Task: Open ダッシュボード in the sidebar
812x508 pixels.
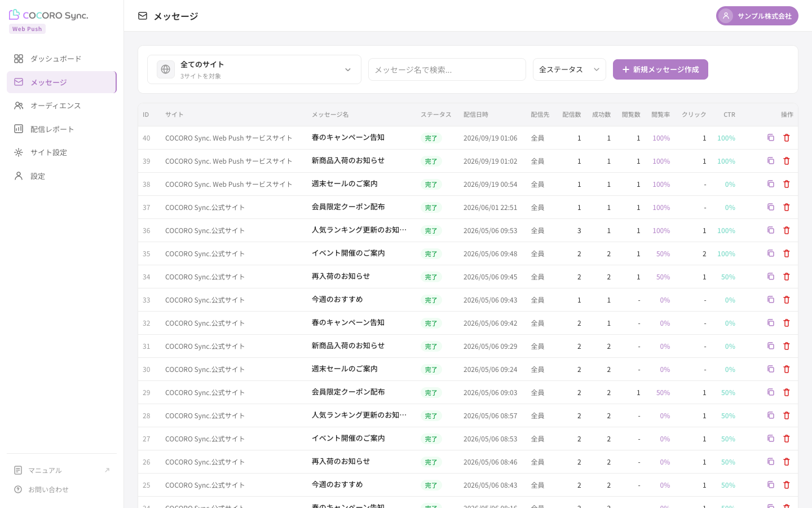Action: [61, 59]
